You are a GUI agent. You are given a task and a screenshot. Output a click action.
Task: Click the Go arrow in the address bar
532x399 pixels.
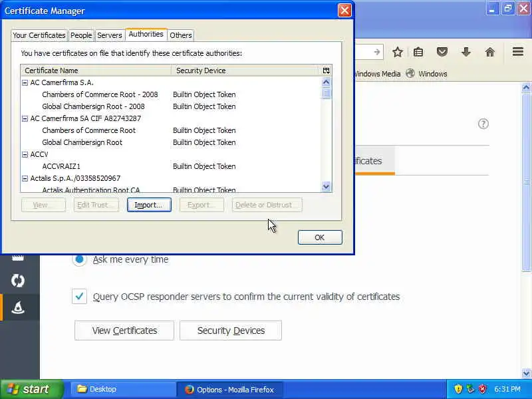(376, 52)
